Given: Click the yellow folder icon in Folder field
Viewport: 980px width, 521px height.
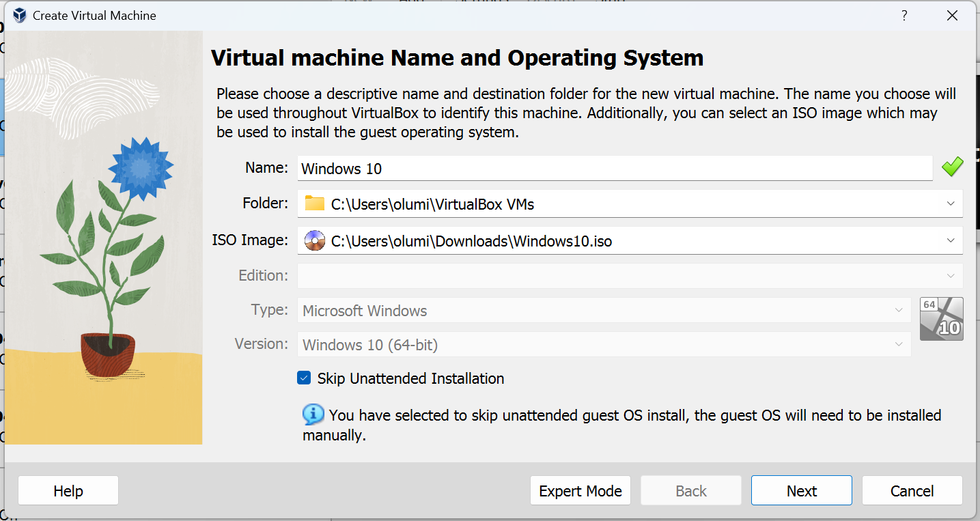Looking at the screenshot, I should click(x=314, y=203).
